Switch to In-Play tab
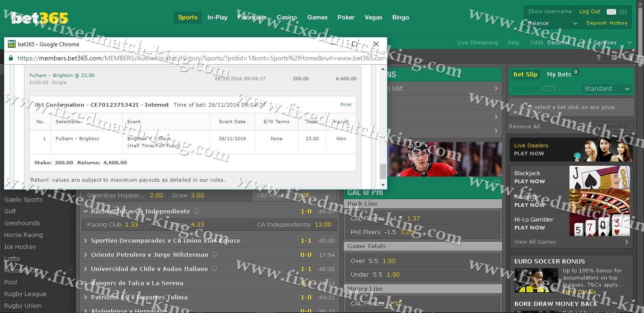The image size is (644, 313). pyautogui.click(x=217, y=17)
